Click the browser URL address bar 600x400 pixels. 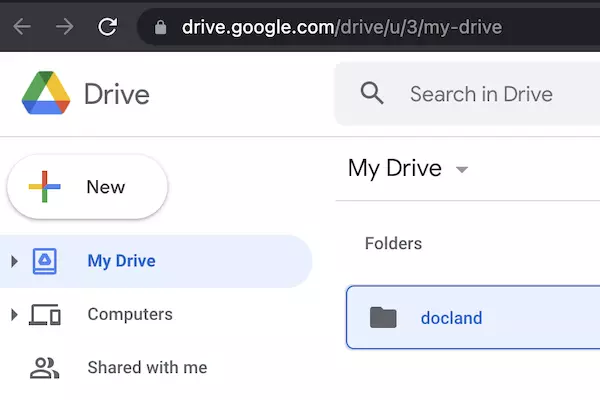click(369, 27)
